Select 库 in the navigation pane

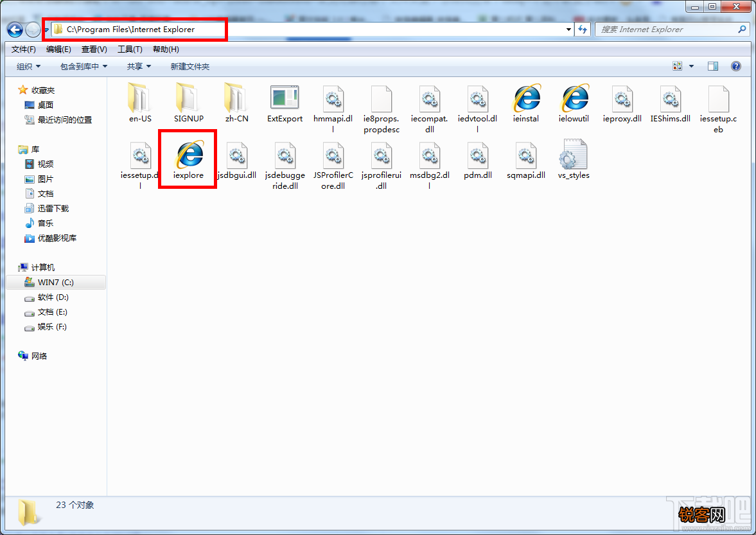click(29, 150)
